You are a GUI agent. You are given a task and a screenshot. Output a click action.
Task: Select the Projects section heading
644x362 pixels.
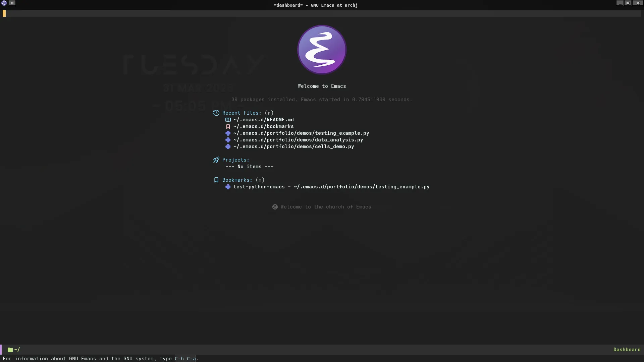pyautogui.click(x=236, y=160)
